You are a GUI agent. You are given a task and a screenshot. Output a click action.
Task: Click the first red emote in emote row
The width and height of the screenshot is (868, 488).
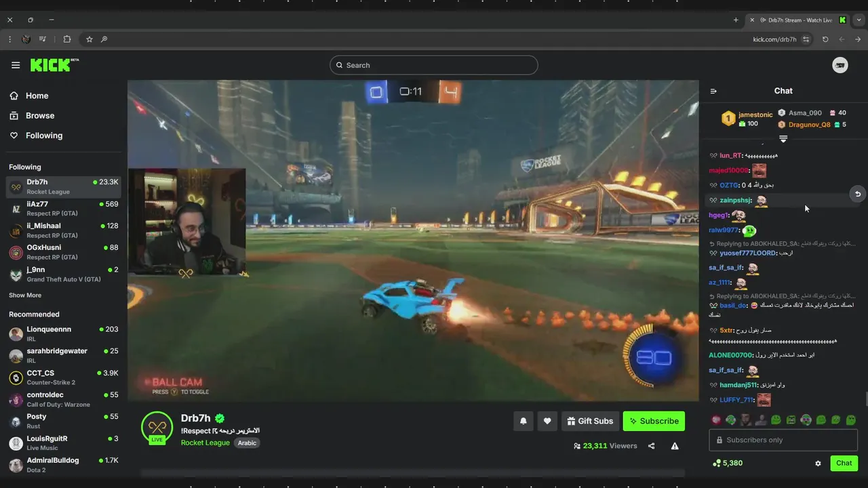pos(715,420)
